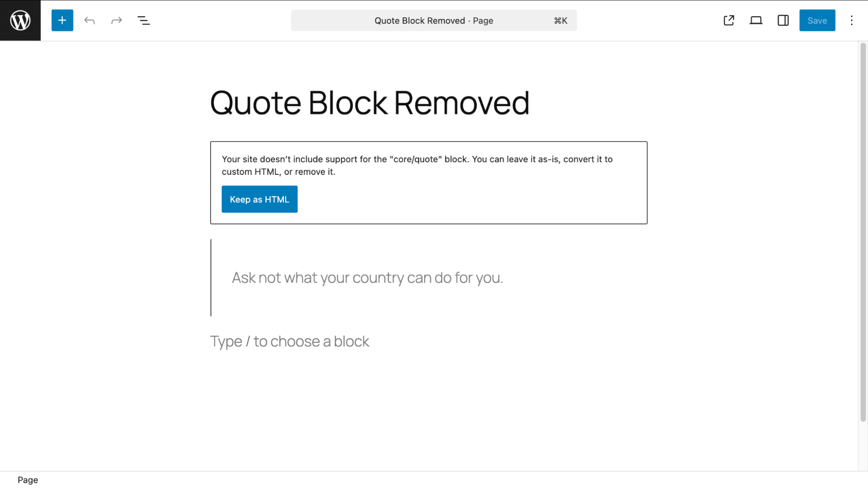Viewport: 868px width, 488px height.
Task: Click the vertical editor scrollbar
Action: point(863,232)
